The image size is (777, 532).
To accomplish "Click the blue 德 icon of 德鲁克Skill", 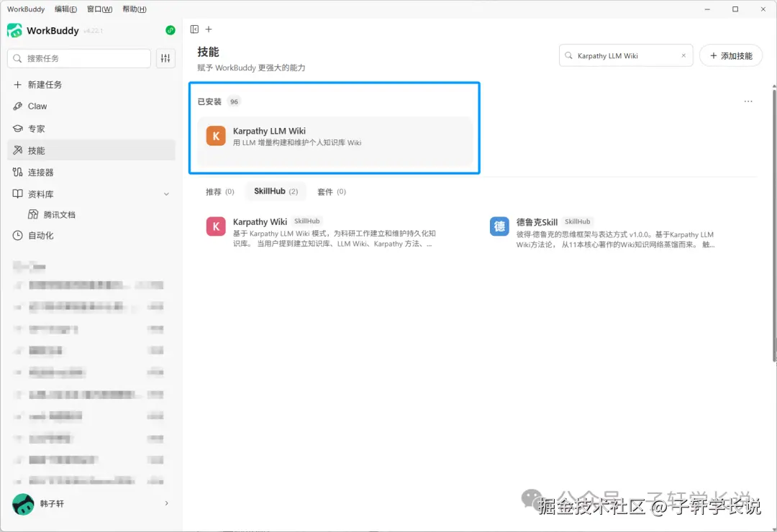I will (499, 226).
